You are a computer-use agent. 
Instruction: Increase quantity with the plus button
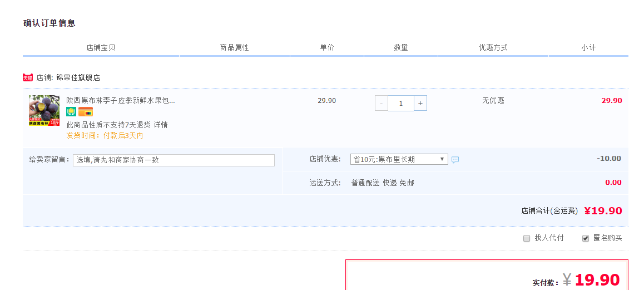click(420, 103)
